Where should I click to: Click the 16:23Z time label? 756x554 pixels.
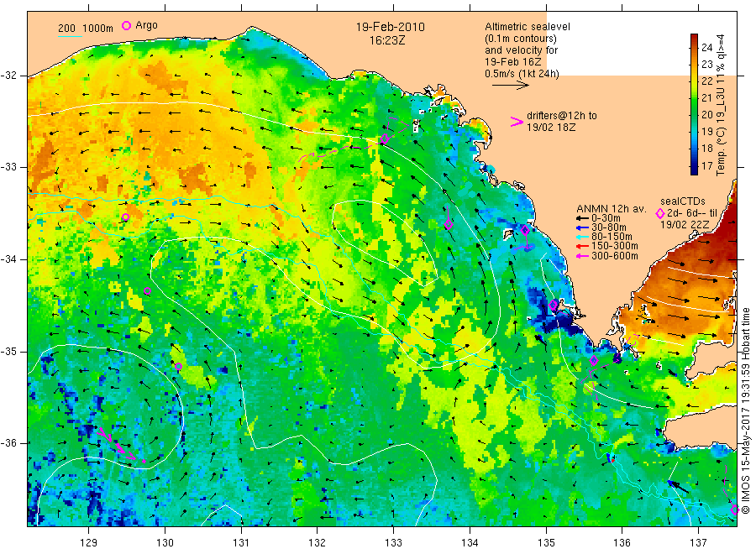point(387,41)
